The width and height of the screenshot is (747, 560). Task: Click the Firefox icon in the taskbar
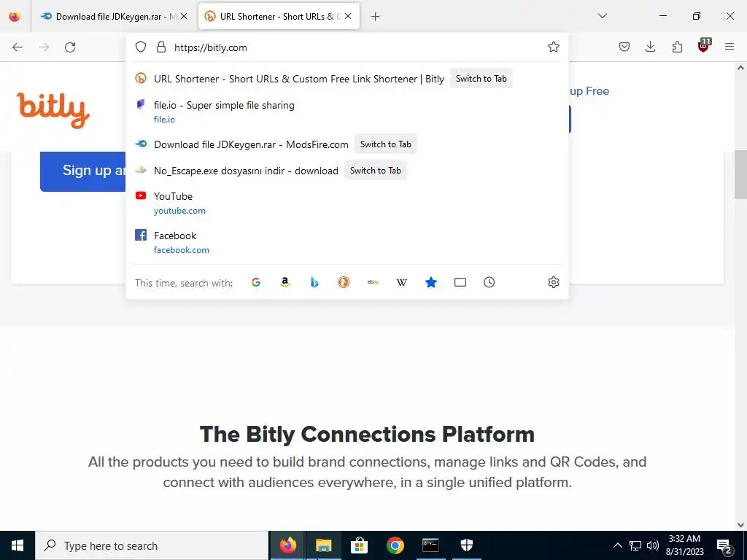[287, 545]
